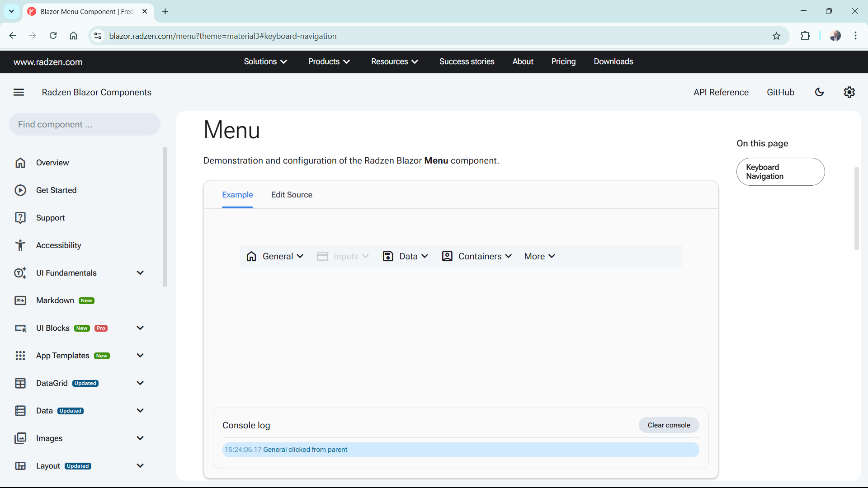Click the Markdown icon in sidebar
The width and height of the screenshot is (868, 488).
(20, 300)
